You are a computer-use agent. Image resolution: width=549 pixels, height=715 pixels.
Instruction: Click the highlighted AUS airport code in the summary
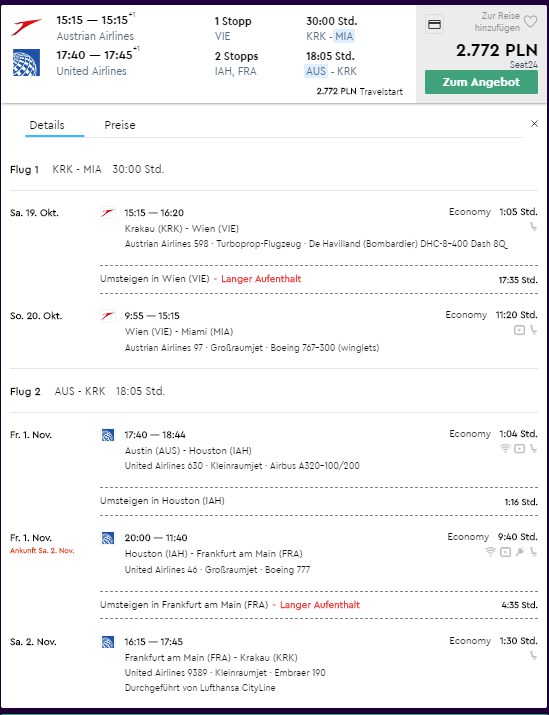click(x=316, y=71)
